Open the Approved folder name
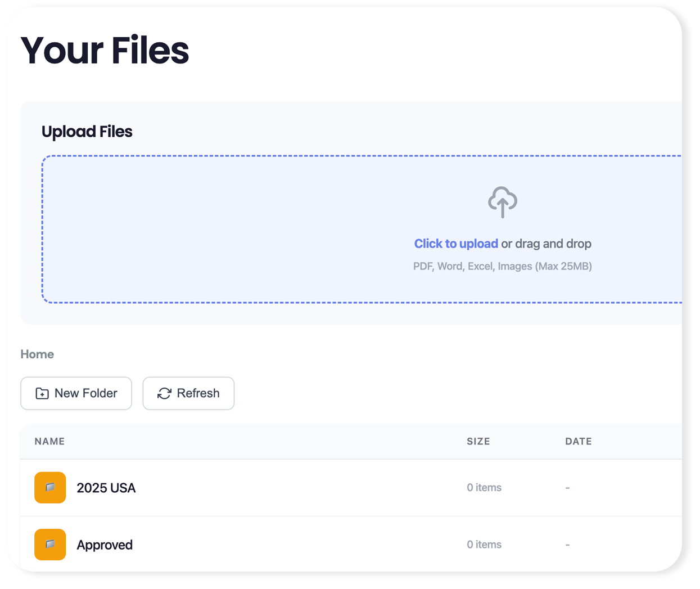 [x=105, y=545]
